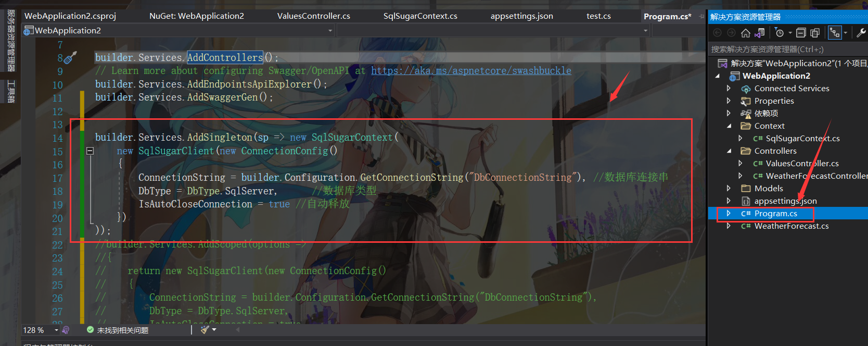The width and height of the screenshot is (868, 346).
Task: Click the Models folder icon
Action: (746, 188)
